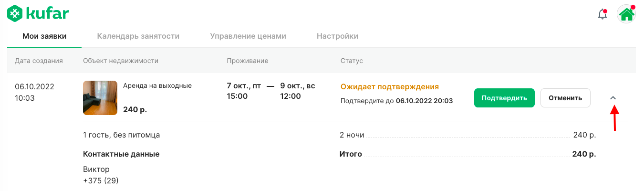Screen dimensions: 644x191
Task: Collapse the booking details chevron
Action: (613, 98)
